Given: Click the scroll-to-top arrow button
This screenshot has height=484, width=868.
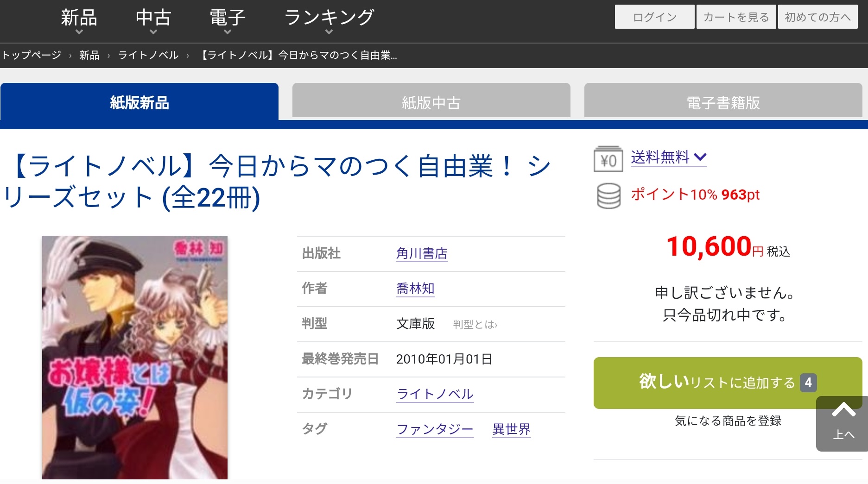Looking at the screenshot, I should point(843,423).
